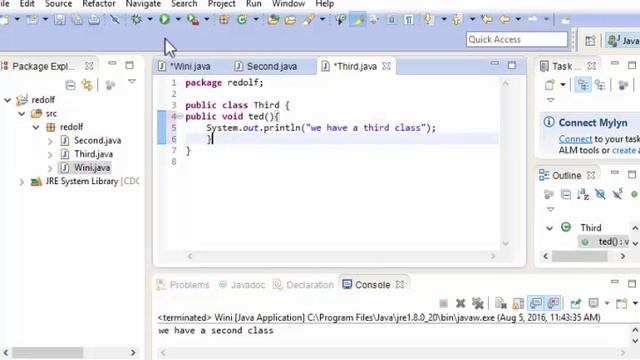The image size is (640, 360).
Task: Click the Open Task folder icon
Action: [x=290, y=19]
